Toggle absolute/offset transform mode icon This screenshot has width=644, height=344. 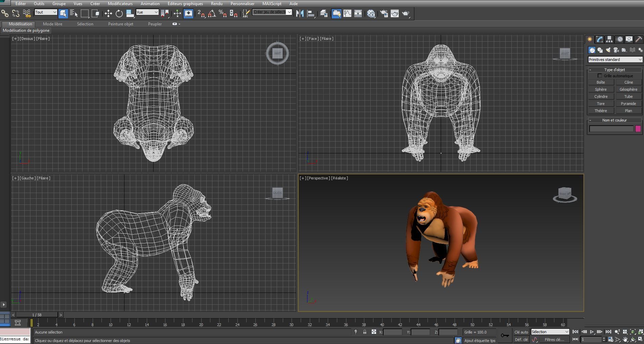point(374,332)
